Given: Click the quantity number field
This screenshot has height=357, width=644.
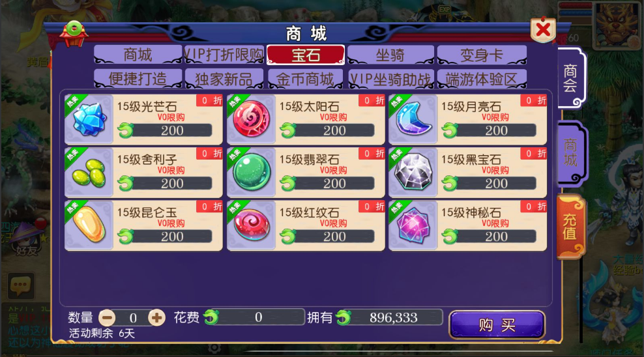Looking at the screenshot, I should [x=133, y=318].
